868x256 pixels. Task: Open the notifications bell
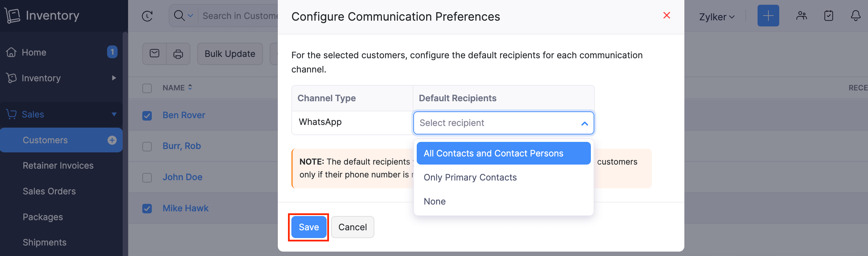(x=855, y=16)
